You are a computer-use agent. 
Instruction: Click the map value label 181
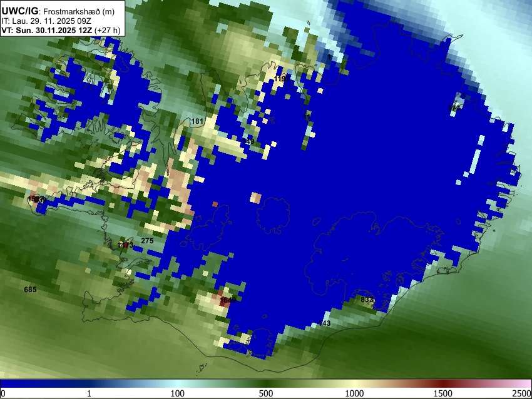(197, 121)
